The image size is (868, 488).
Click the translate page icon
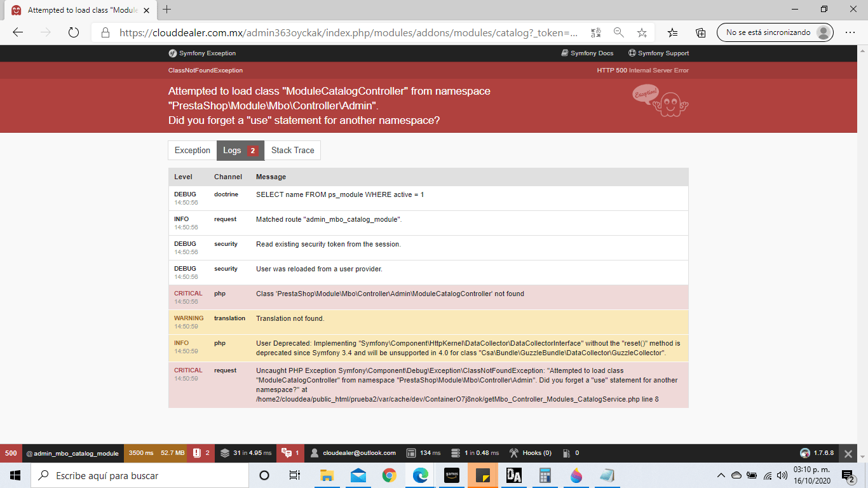point(595,32)
